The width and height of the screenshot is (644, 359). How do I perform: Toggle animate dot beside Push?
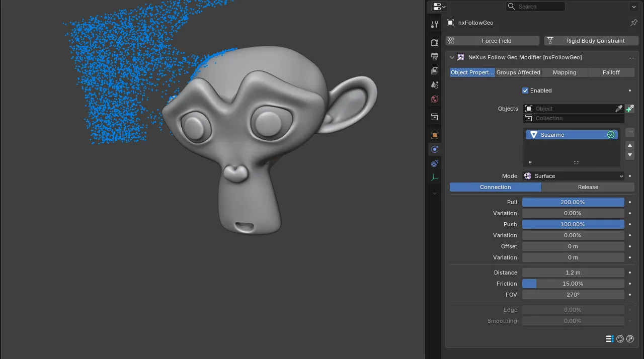coord(630,224)
